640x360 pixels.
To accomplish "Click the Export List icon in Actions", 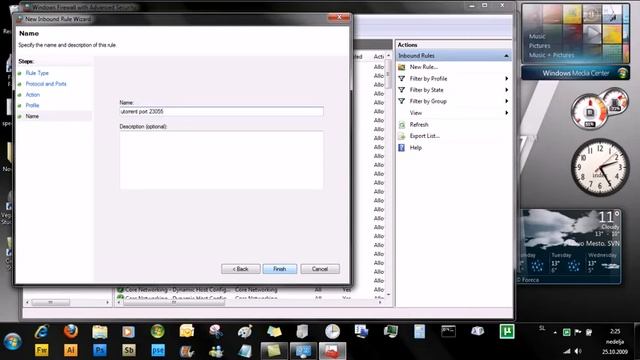I will 402,136.
